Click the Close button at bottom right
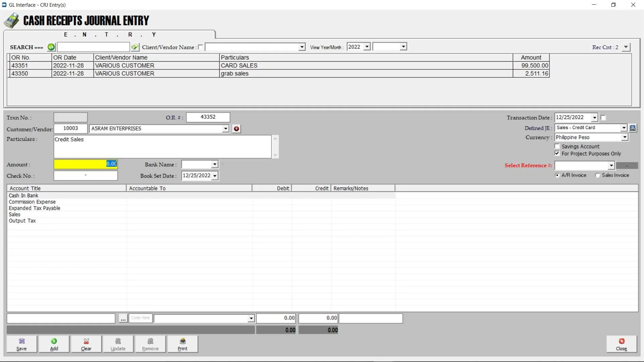 click(622, 344)
